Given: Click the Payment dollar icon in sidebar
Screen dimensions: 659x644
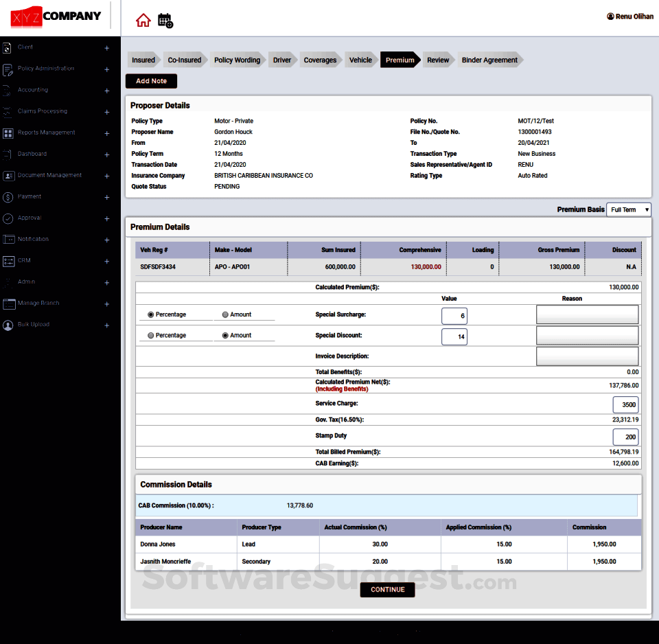Looking at the screenshot, I should coord(8,197).
